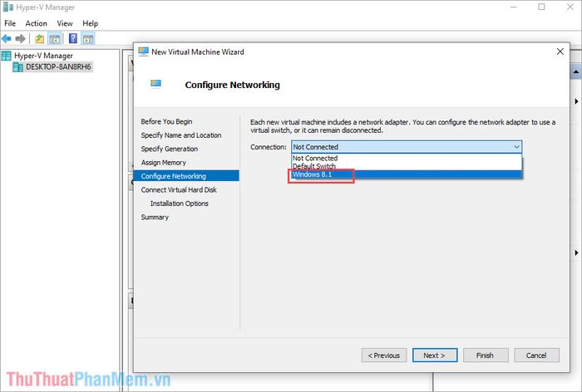The width and height of the screenshot is (582, 392).
Task: Click the Previous button
Action: click(384, 355)
